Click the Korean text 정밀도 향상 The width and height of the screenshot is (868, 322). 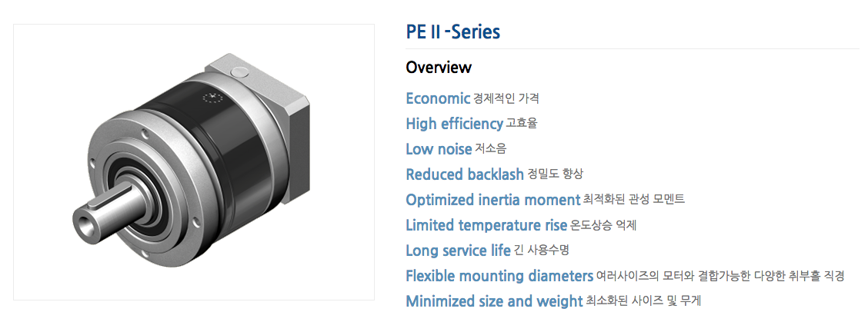(x=555, y=174)
